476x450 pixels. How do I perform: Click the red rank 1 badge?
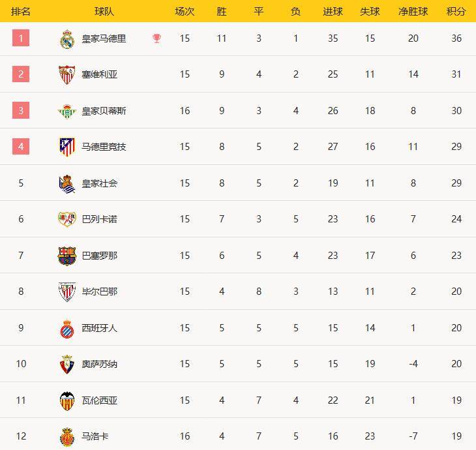[x=21, y=38]
